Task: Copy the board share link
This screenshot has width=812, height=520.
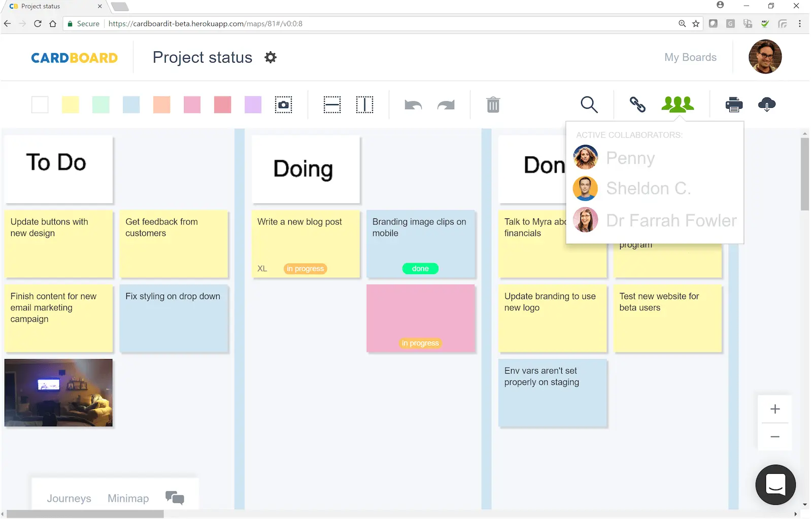Action: [x=637, y=105]
